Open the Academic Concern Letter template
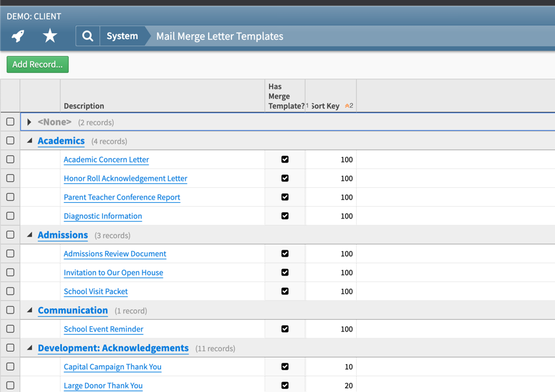The width and height of the screenshot is (555, 392). click(x=106, y=160)
